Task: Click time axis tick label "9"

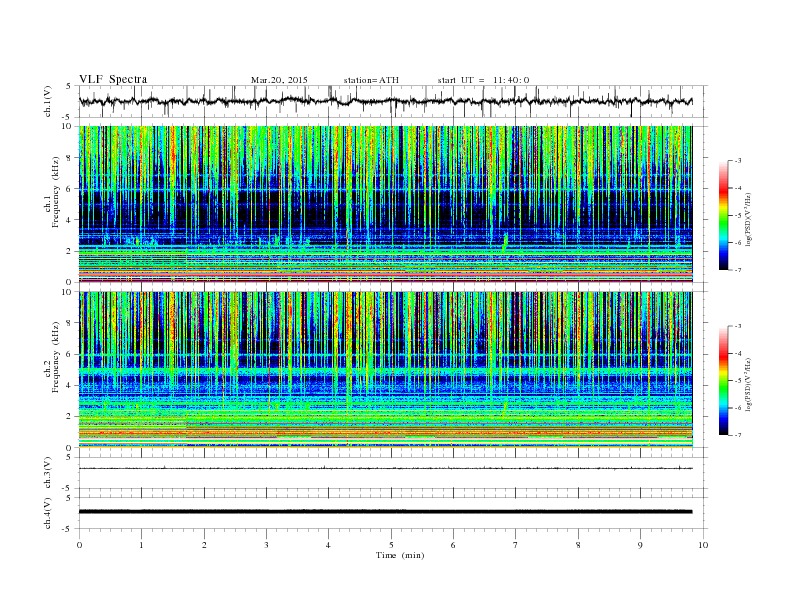Action: (x=640, y=545)
